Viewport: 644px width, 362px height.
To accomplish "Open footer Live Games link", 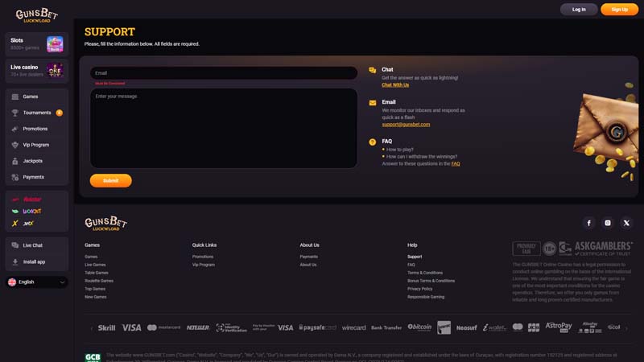I will click(x=95, y=265).
